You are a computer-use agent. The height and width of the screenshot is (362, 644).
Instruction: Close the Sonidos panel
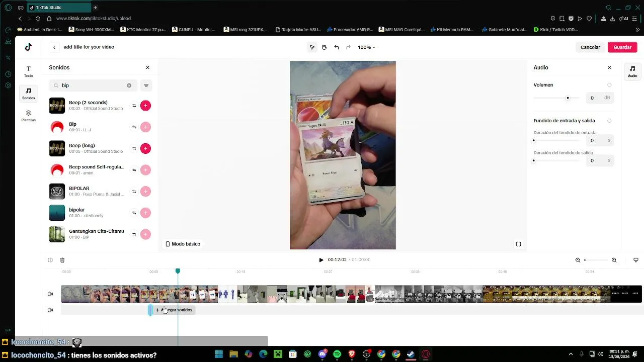coord(147,67)
